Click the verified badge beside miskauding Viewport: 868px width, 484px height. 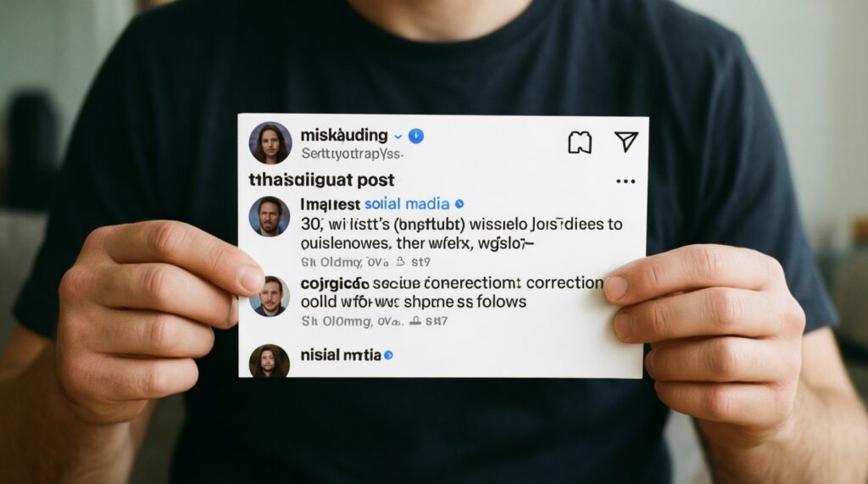coord(415,136)
